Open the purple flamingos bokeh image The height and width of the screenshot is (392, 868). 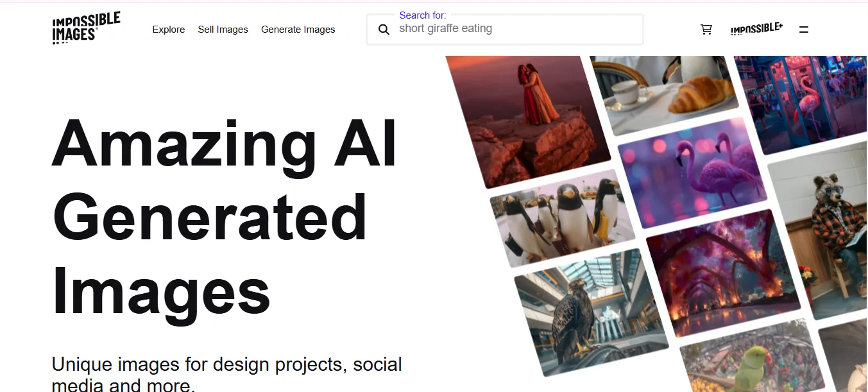point(693,172)
